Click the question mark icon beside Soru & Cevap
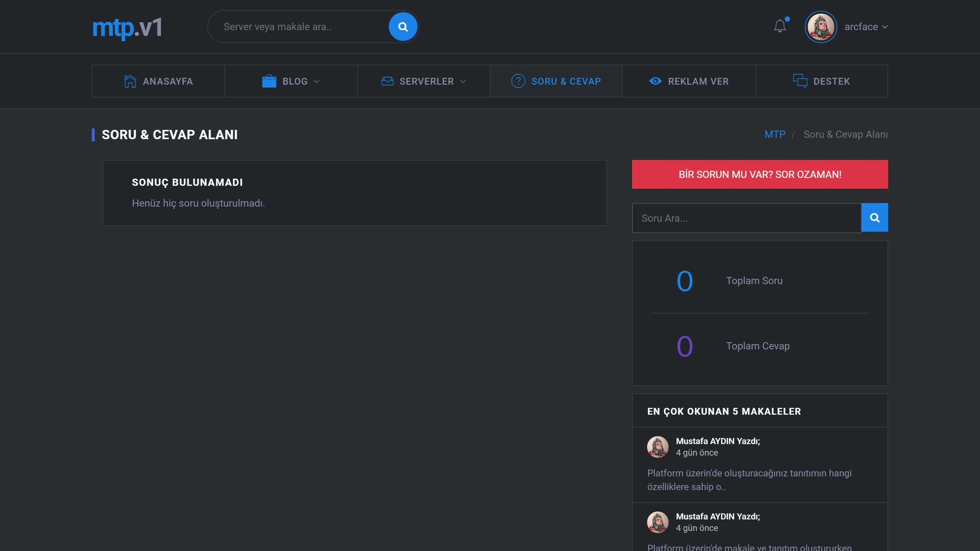The height and width of the screenshot is (551, 980). point(518,81)
